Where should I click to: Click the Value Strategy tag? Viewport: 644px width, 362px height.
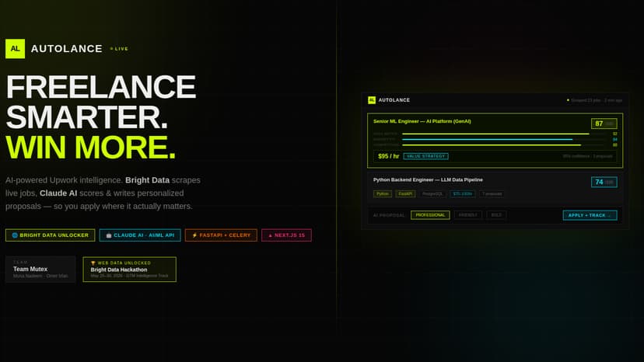pos(426,156)
